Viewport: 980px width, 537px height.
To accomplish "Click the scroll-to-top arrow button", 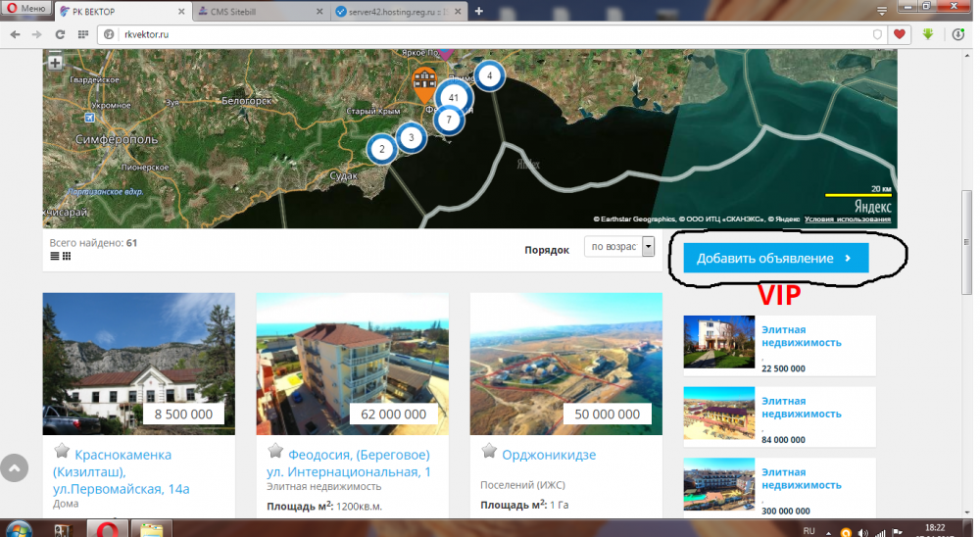I will click(x=15, y=468).
